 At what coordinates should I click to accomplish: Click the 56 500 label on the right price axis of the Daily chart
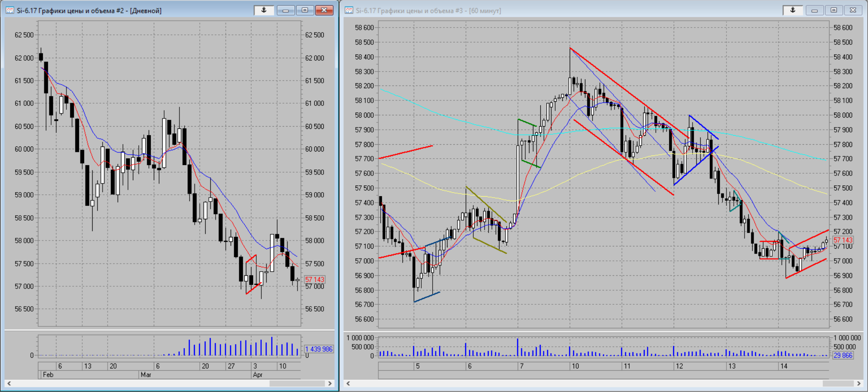pyautogui.click(x=315, y=309)
